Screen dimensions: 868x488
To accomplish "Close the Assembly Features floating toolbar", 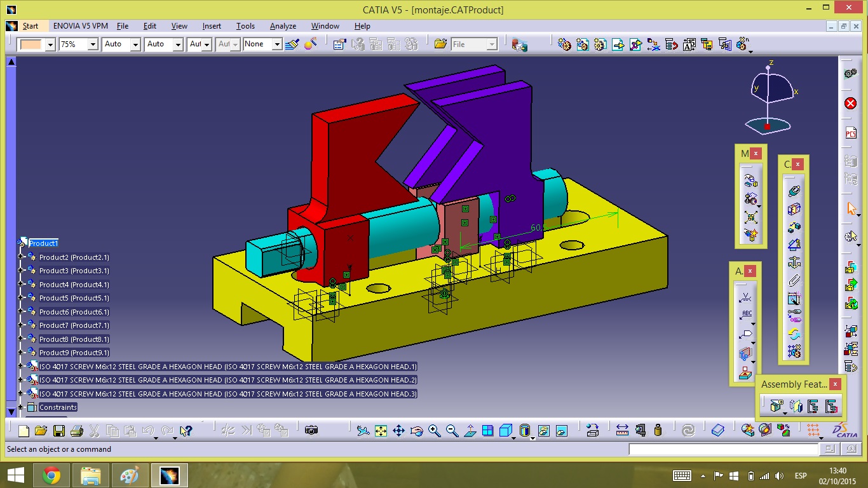I will point(835,384).
